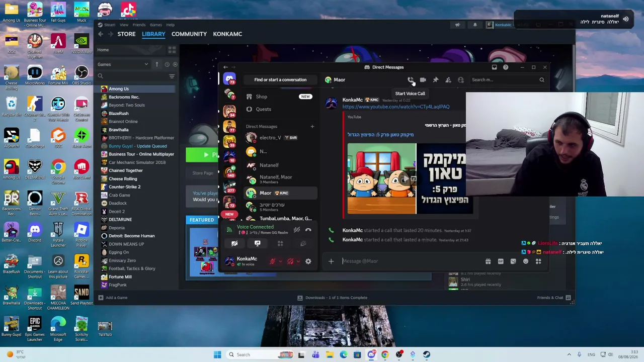644x362 pixels.
Task: Start an activity in voice panel
Action: click(x=280, y=244)
